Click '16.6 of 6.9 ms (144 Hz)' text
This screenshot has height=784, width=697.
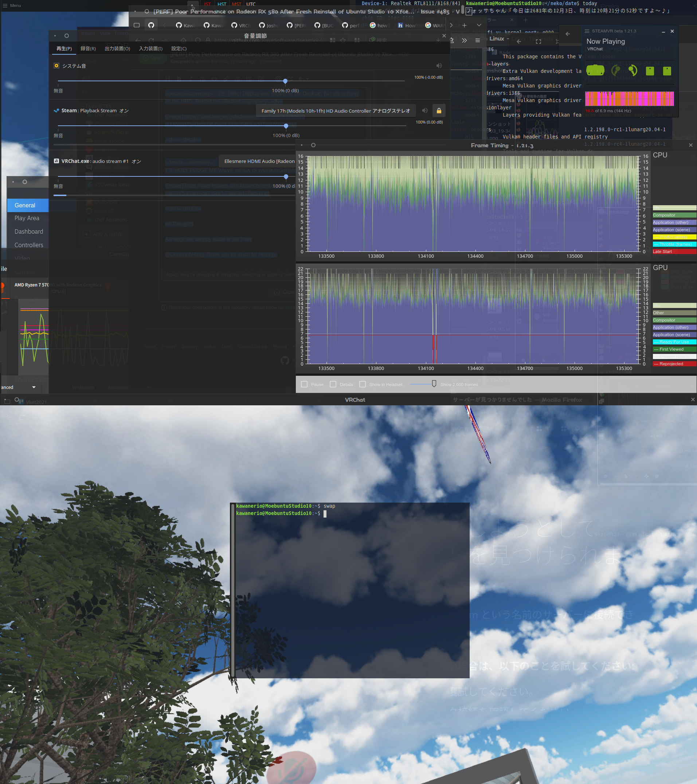[x=608, y=111]
